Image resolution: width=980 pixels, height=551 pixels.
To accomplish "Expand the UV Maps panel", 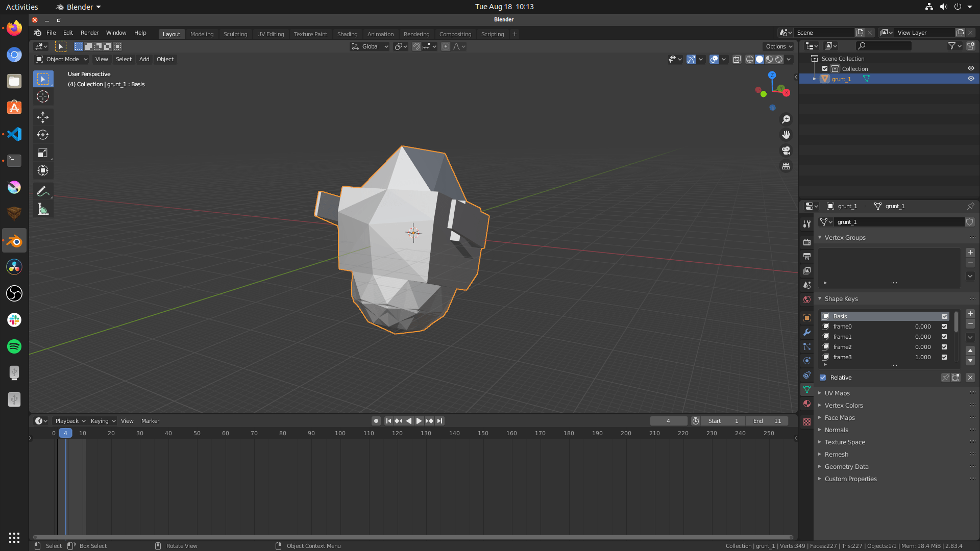I will click(x=837, y=393).
